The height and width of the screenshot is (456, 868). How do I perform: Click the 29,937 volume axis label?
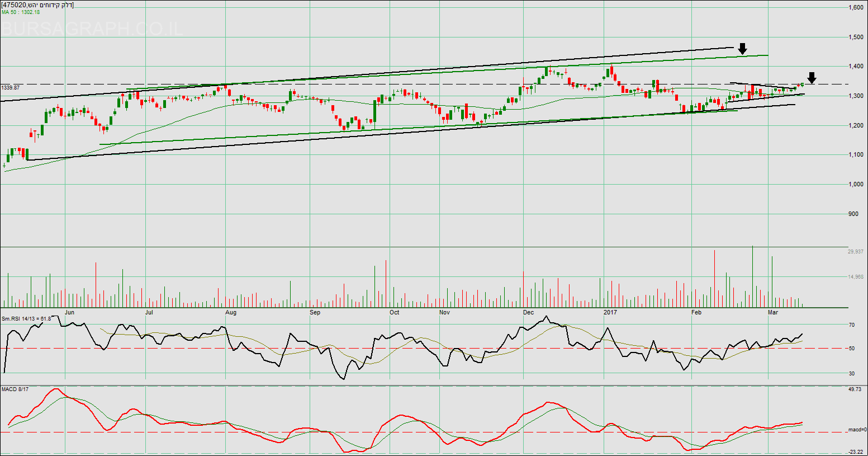pos(856,252)
